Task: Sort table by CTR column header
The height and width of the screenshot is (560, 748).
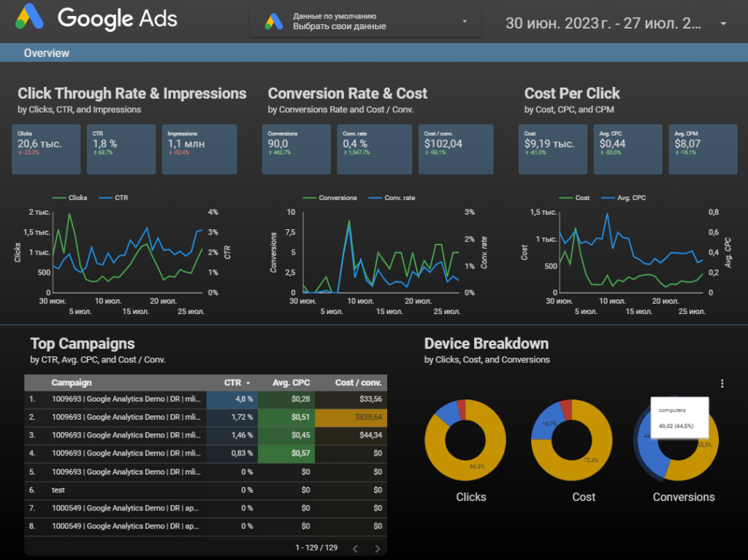Action: coord(232,383)
